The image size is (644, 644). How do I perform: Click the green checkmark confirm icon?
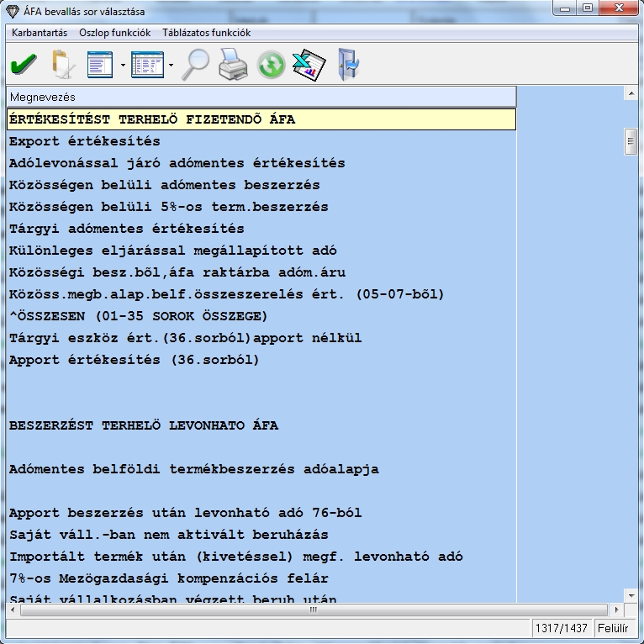click(x=24, y=65)
